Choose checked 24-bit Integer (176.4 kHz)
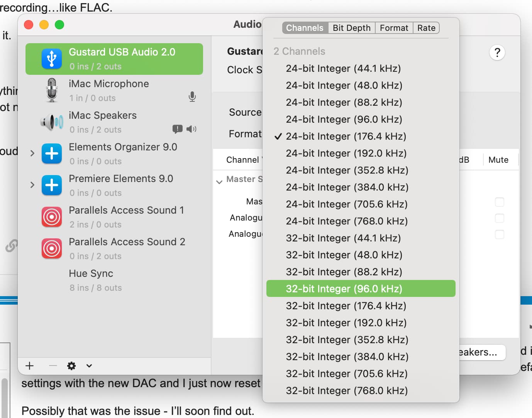Image resolution: width=532 pixels, height=418 pixels. pos(361,136)
